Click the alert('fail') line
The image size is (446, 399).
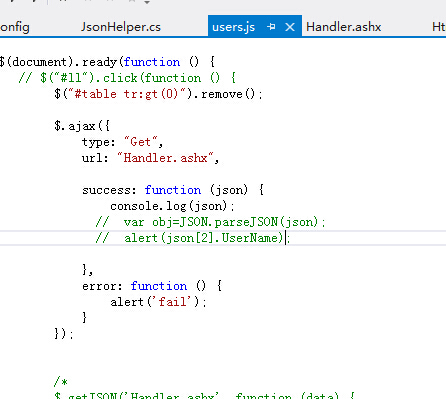(158, 302)
